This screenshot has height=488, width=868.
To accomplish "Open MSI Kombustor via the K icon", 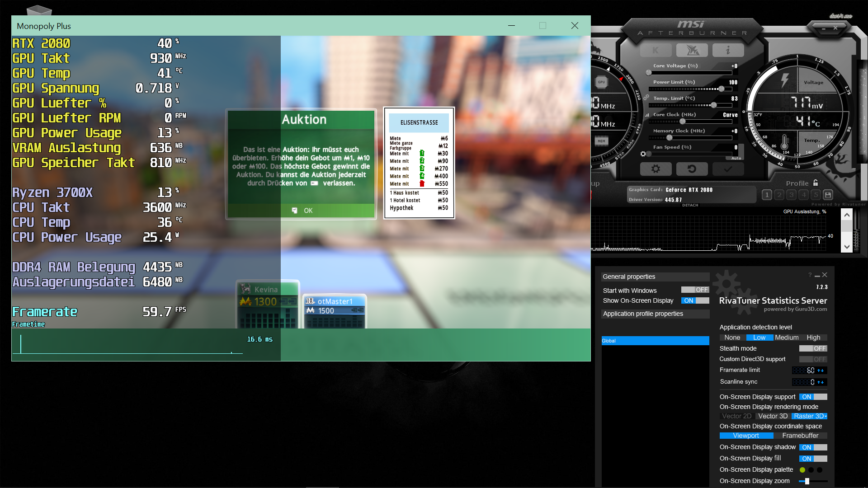I will coord(656,50).
